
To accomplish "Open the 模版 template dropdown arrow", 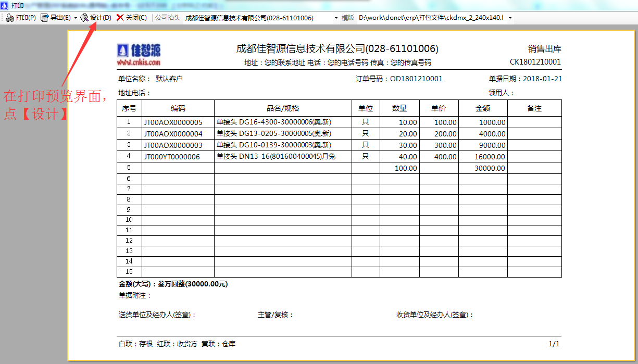I will 510,18.
